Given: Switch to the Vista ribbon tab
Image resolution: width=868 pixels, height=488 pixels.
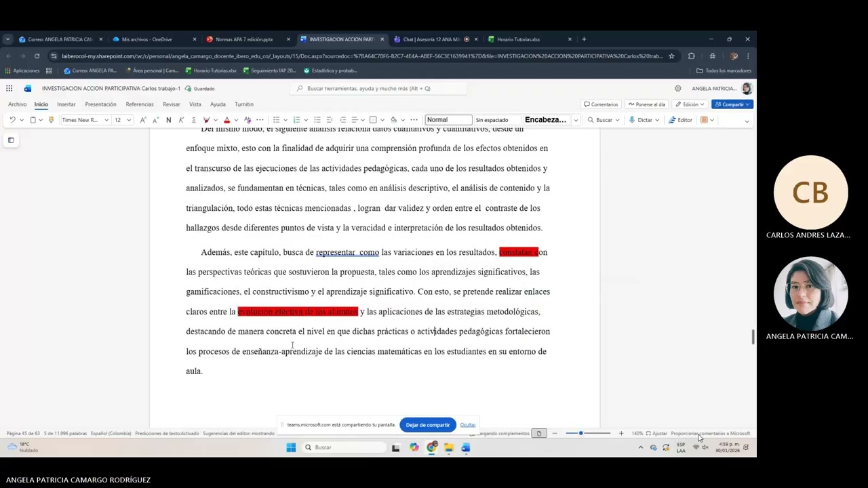Looking at the screenshot, I should [195, 104].
